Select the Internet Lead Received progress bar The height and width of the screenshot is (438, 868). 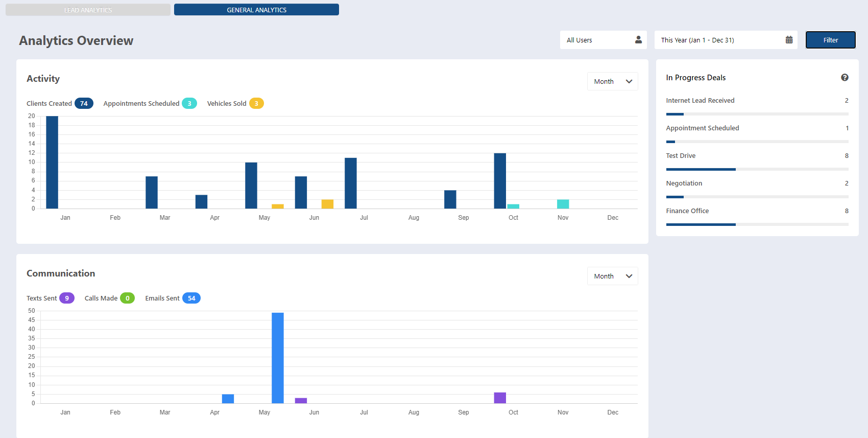tap(757, 114)
